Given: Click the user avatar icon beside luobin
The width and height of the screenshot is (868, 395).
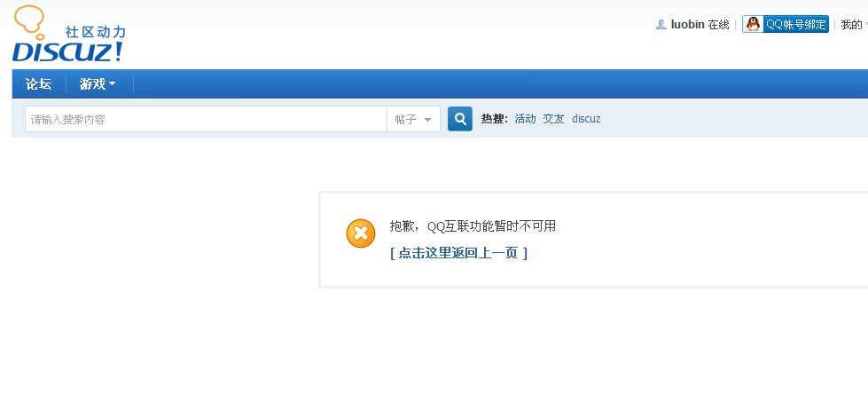Looking at the screenshot, I should [x=661, y=24].
